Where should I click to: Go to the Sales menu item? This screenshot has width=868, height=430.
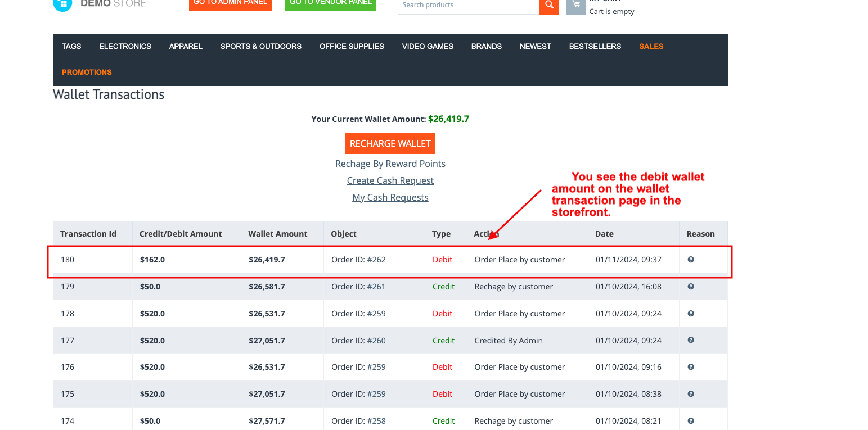[651, 47]
